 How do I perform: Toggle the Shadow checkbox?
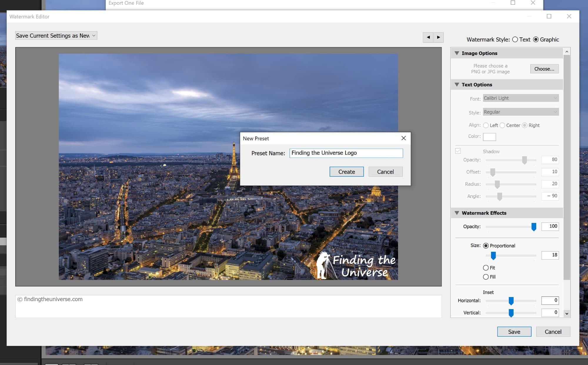pyautogui.click(x=458, y=151)
